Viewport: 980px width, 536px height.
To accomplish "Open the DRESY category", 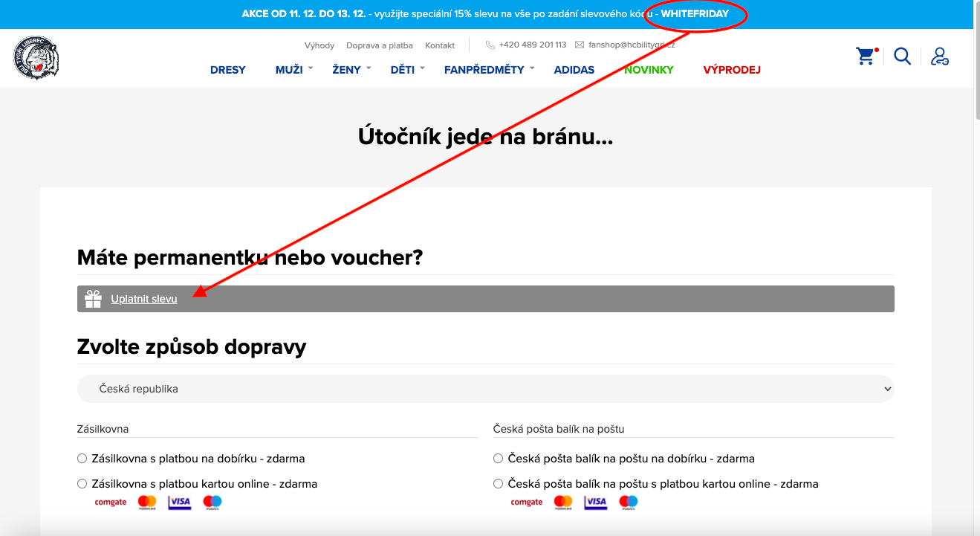I will pyautogui.click(x=227, y=70).
